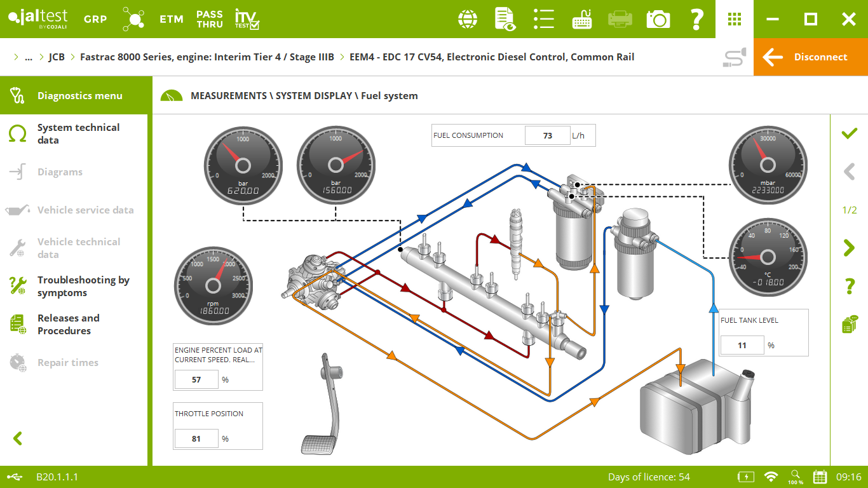Open the report viewer document icon
The width and height of the screenshot is (868, 488).
click(505, 19)
